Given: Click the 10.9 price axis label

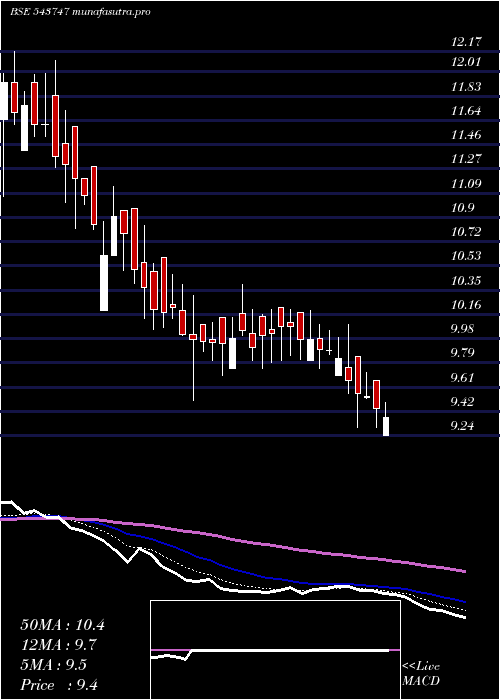Looking at the screenshot, I should 462,208.
